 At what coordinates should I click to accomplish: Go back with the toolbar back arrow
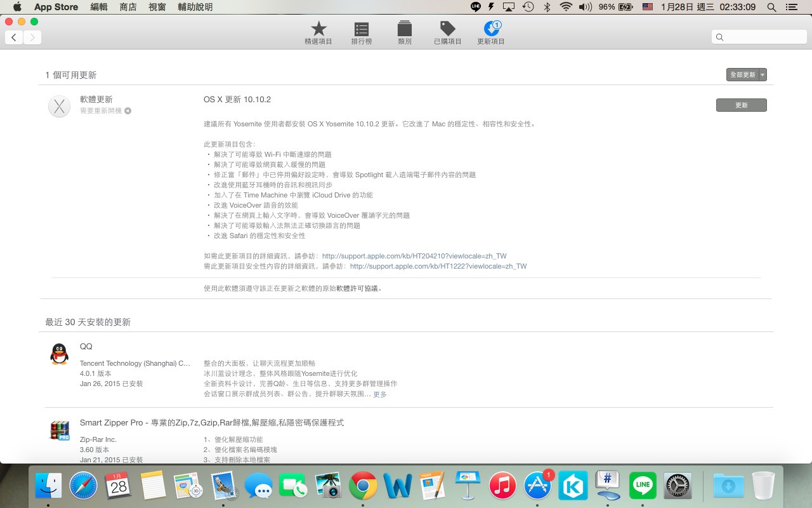15,37
